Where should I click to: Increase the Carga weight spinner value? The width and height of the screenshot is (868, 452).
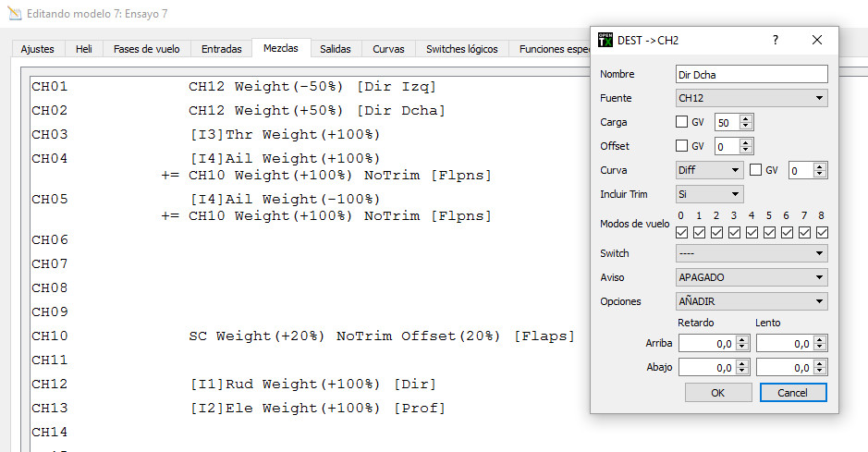pos(747,118)
